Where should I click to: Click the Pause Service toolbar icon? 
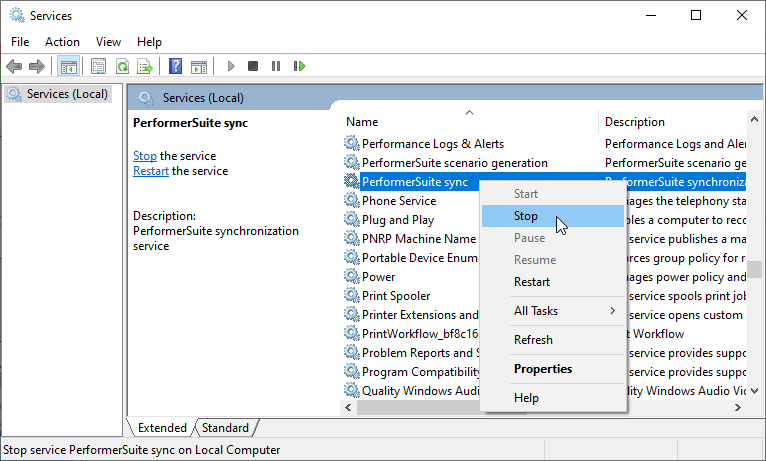click(276, 67)
